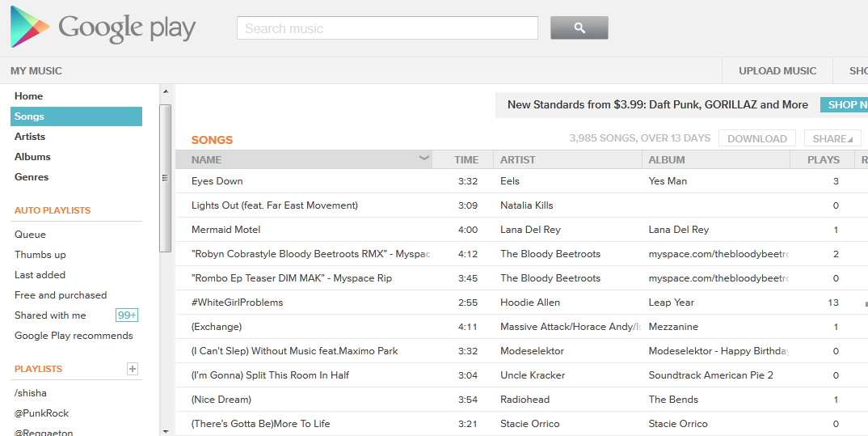Click the Google Play logo

click(103, 28)
